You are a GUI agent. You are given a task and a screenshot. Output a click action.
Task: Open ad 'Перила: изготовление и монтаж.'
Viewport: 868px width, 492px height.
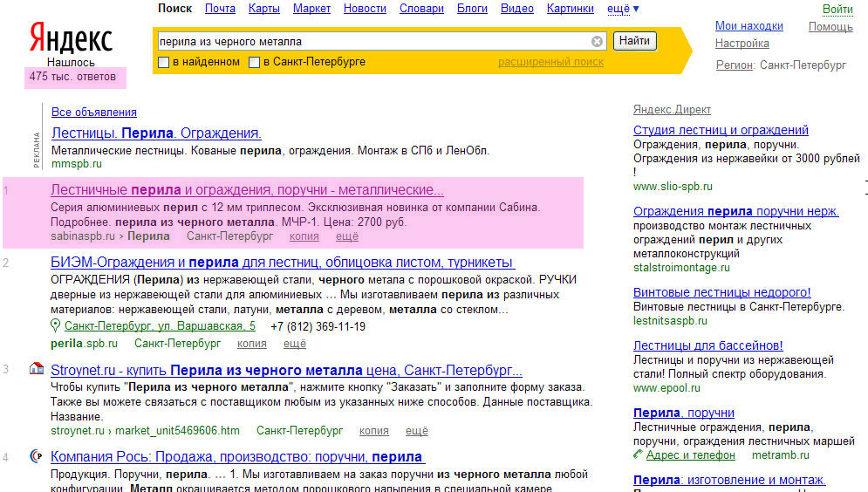tap(729, 481)
